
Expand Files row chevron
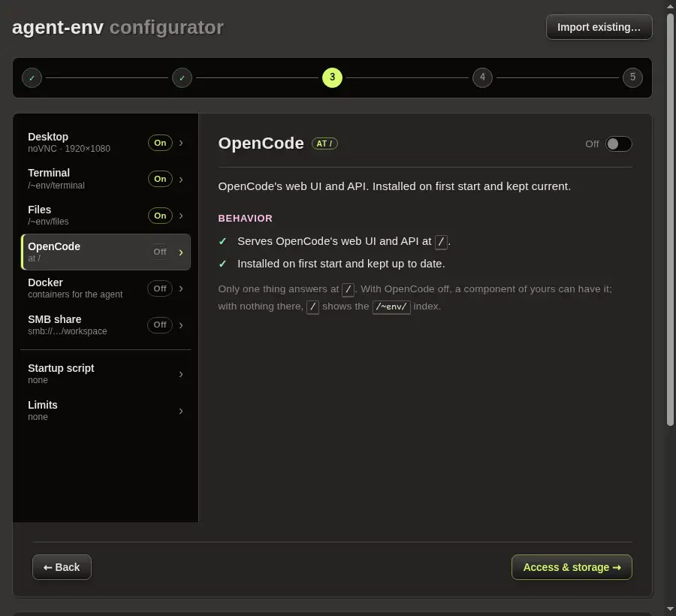click(x=181, y=216)
